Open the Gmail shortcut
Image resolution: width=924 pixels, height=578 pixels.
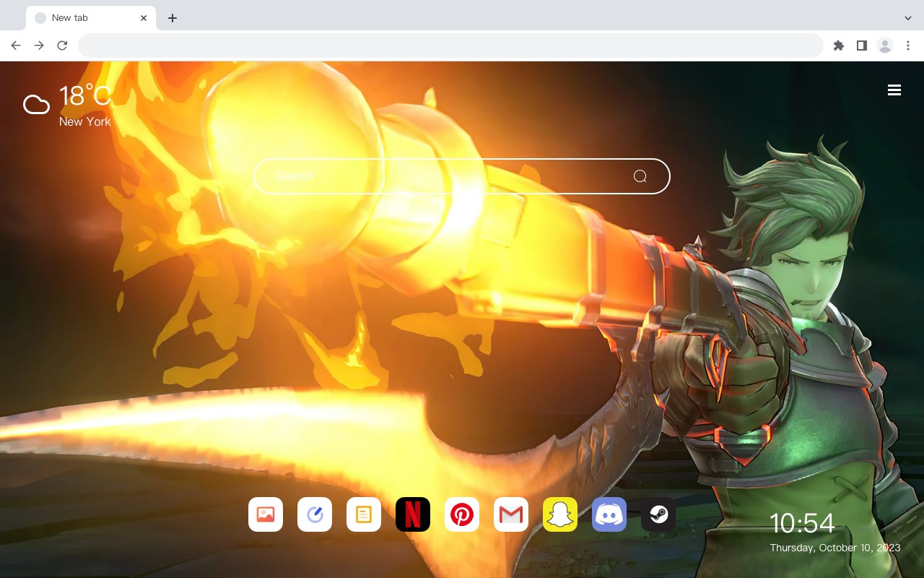(x=511, y=514)
